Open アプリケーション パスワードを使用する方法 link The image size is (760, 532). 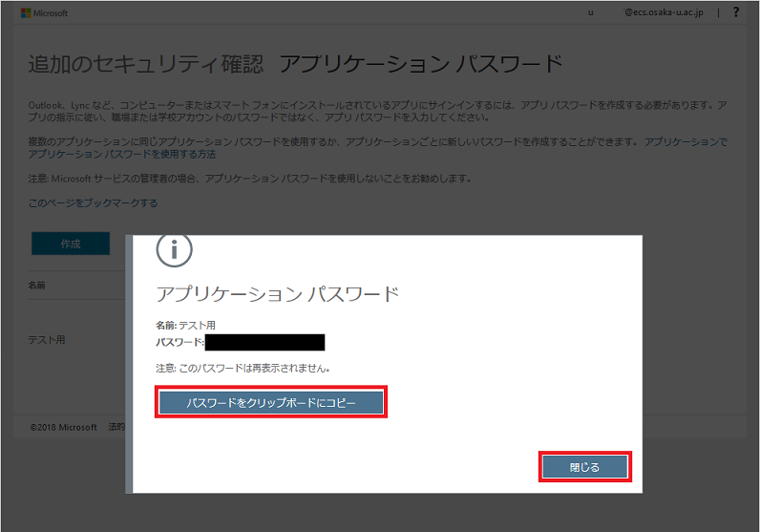click(x=121, y=154)
